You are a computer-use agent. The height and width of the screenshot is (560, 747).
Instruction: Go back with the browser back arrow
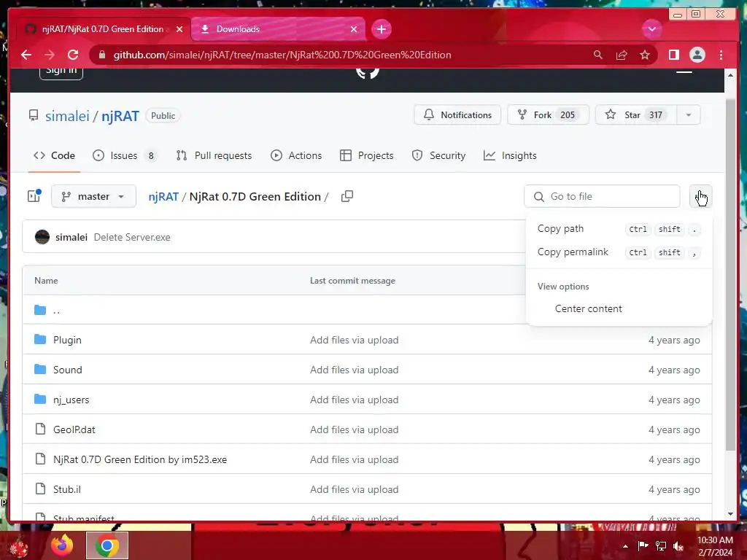[26, 55]
